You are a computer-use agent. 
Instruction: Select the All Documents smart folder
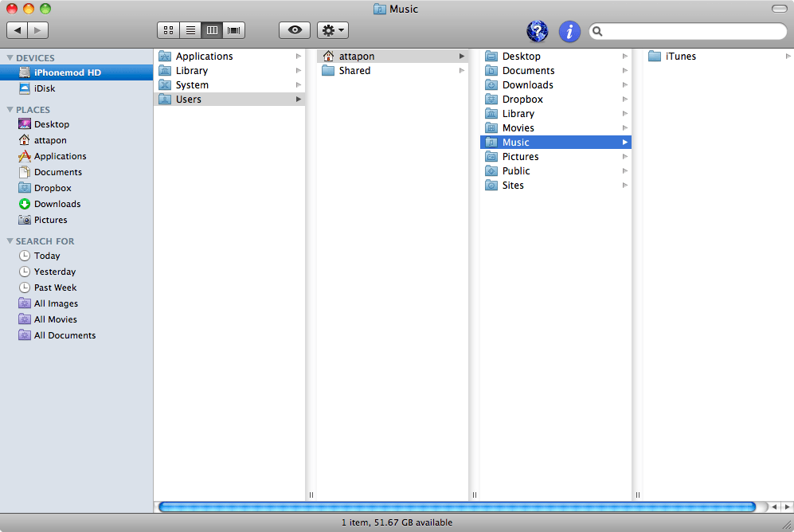point(76,335)
